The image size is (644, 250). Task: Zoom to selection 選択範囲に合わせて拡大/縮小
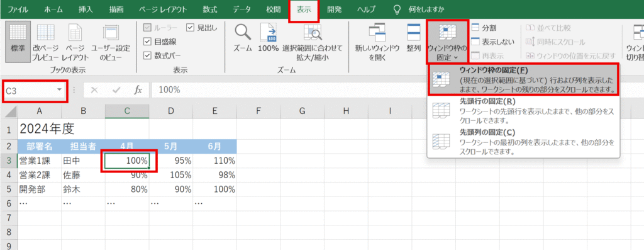tap(312, 43)
